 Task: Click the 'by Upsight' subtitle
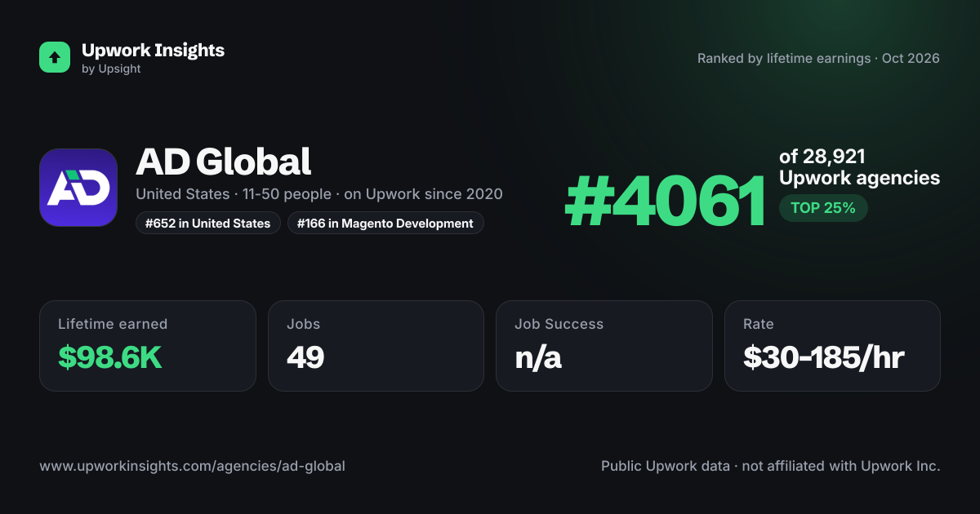pyautogui.click(x=111, y=69)
